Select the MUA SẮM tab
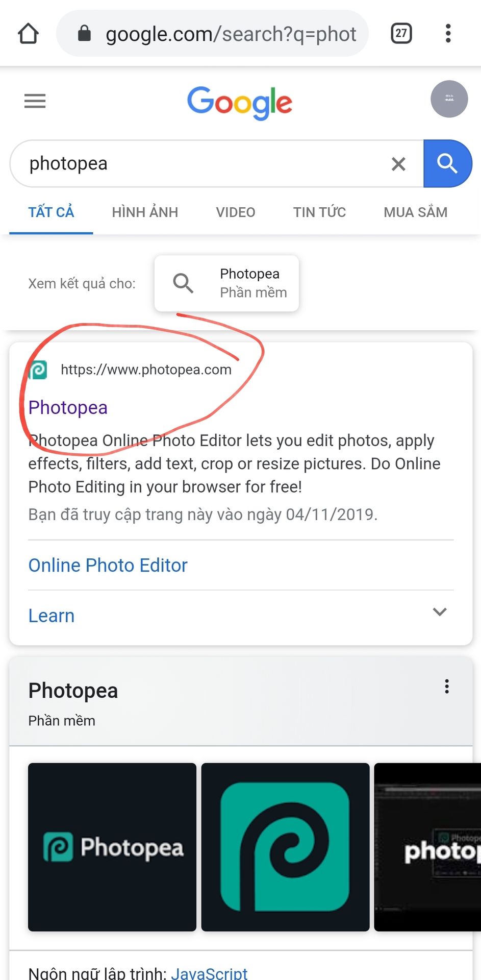The image size is (481, 980). tap(416, 212)
